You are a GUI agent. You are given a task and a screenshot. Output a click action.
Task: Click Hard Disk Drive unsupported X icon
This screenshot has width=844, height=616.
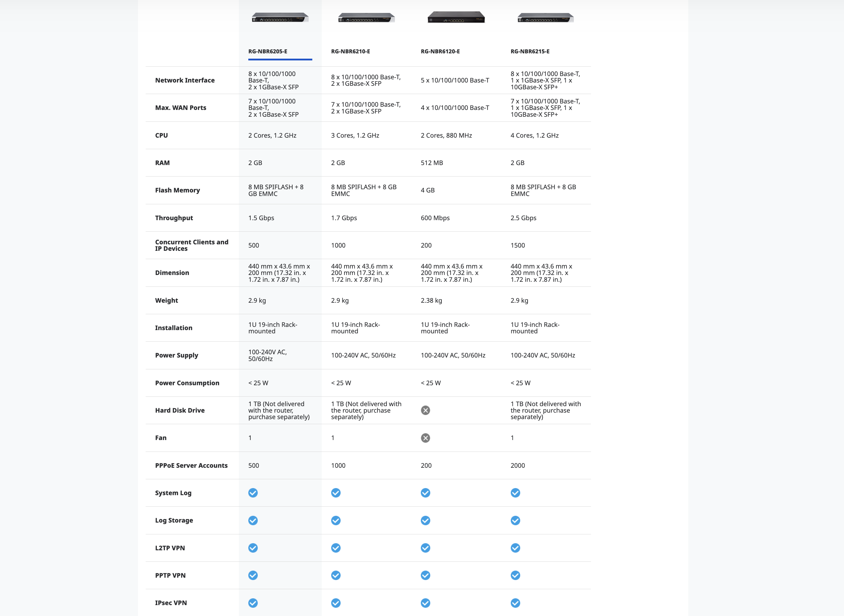425,411
